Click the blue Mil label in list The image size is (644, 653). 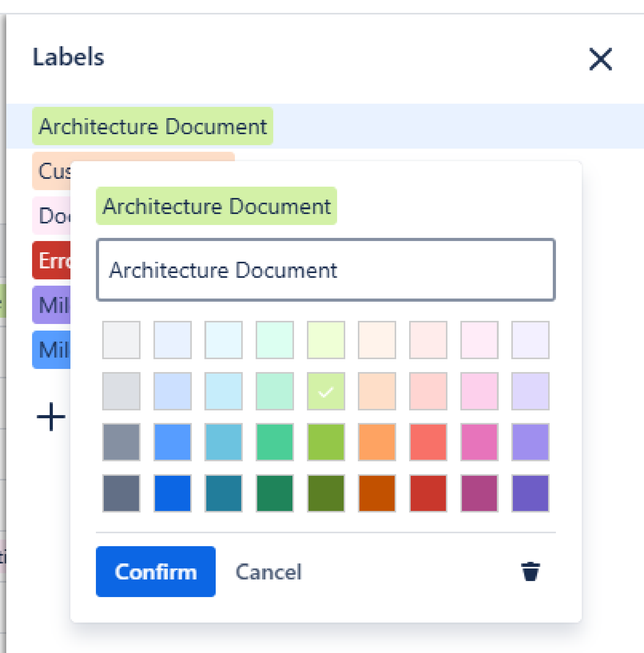[x=51, y=349]
